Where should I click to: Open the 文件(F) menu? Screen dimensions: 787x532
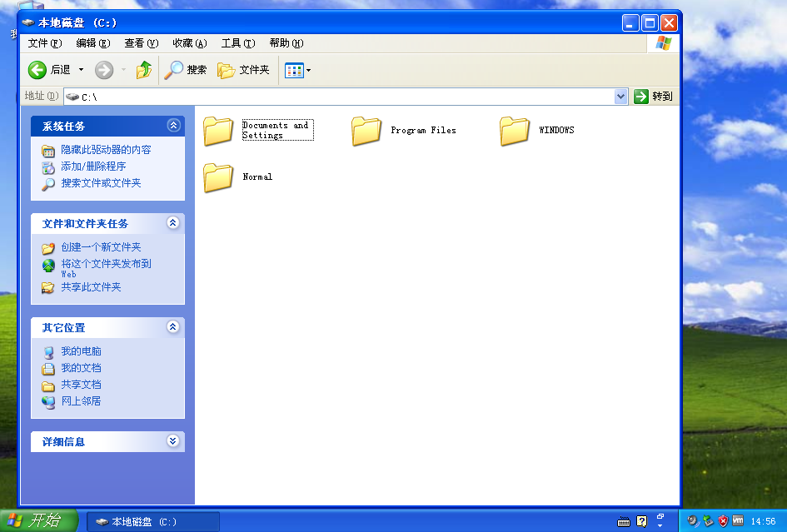click(x=45, y=43)
